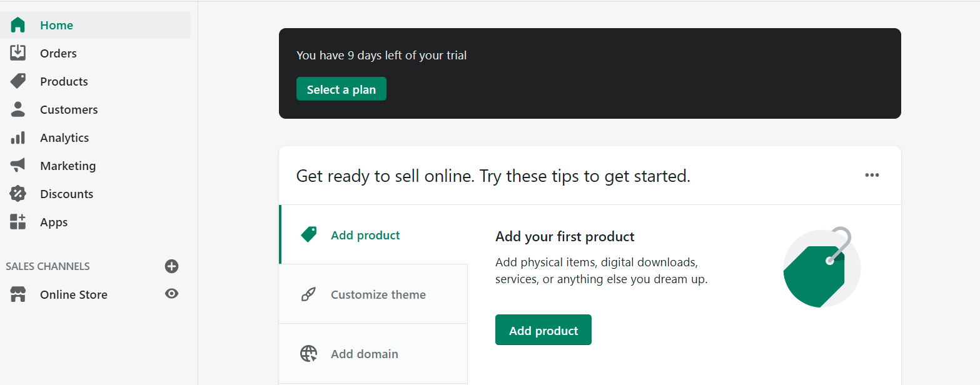This screenshot has height=385, width=980.
Task: Select the Add domain tab
Action: [364, 354]
